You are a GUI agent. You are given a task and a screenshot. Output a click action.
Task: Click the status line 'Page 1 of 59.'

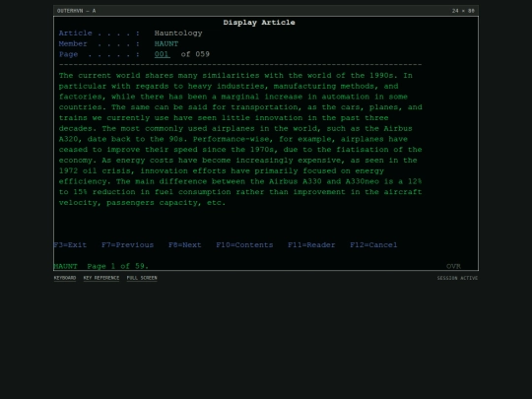pos(118,266)
